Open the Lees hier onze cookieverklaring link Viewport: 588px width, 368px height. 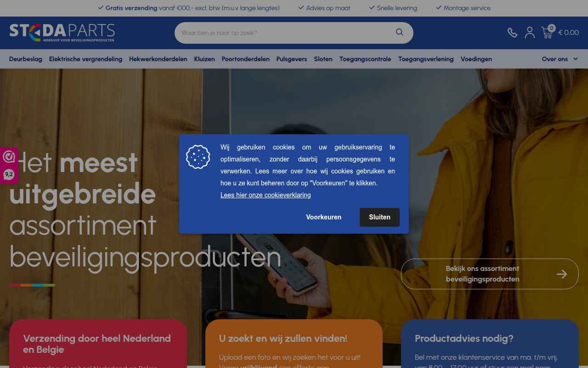(x=266, y=195)
